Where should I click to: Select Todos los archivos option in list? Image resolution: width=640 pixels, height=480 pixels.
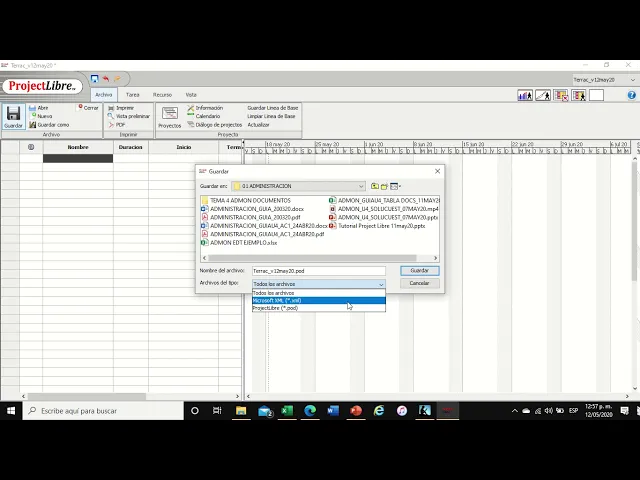(x=319, y=293)
